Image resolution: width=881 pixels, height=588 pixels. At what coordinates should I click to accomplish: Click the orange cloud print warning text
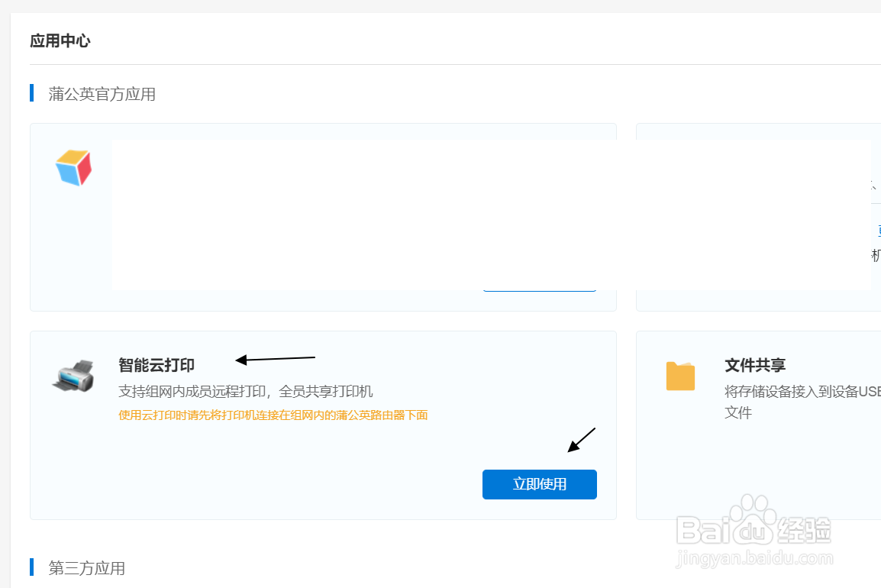(273, 415)
